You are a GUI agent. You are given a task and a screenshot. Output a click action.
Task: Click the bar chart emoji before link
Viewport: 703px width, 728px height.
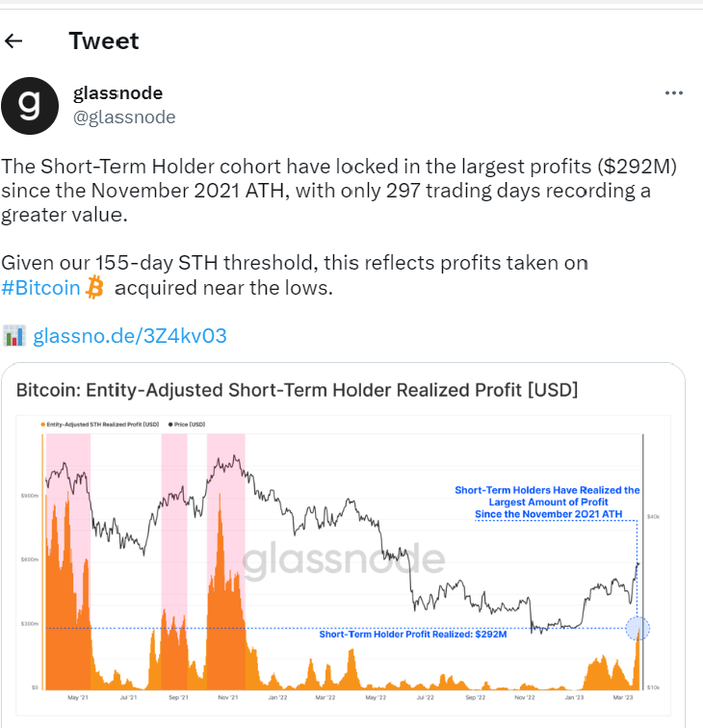point(13,336)
